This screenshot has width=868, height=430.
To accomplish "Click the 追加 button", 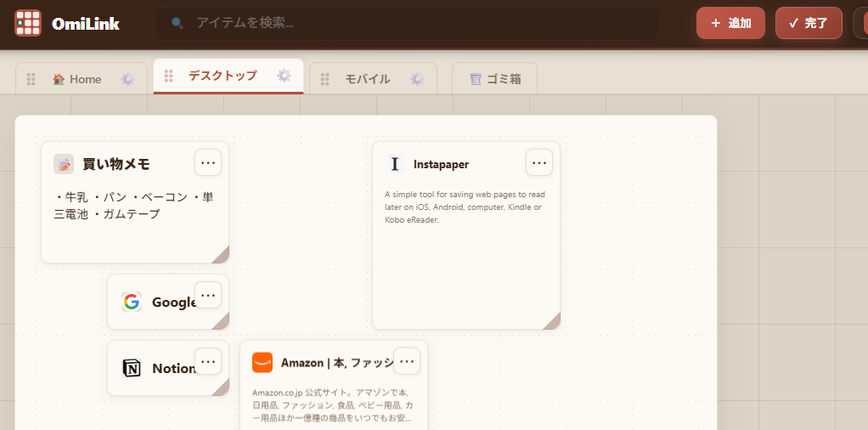I will 730,23.
